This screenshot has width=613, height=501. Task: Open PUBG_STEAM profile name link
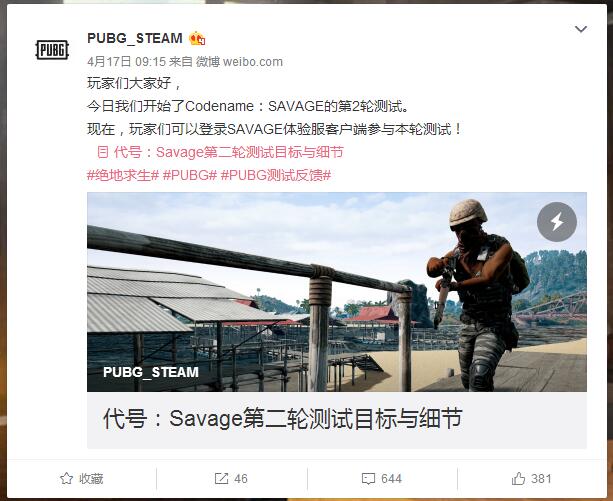click(135, 38)
